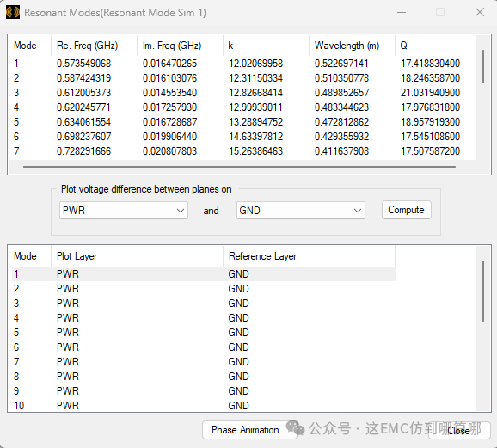Viewport: 497px width, 448px height.
Task: Select mode 5 row in plot layer table
Action: [x=204, y=332]
